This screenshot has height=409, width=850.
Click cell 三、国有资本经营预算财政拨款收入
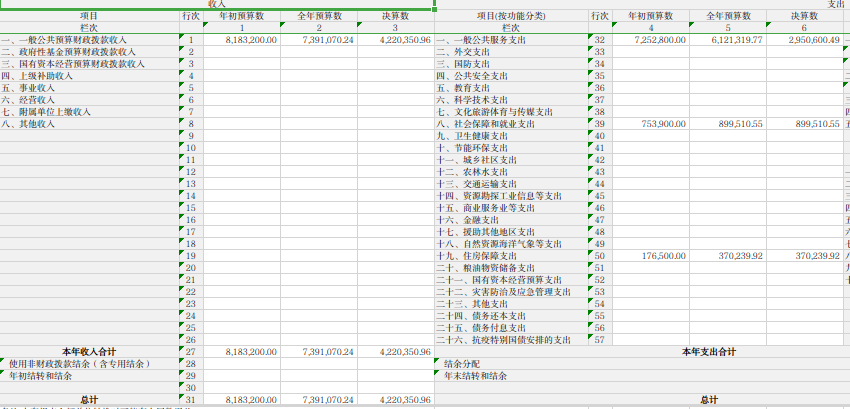89,64
